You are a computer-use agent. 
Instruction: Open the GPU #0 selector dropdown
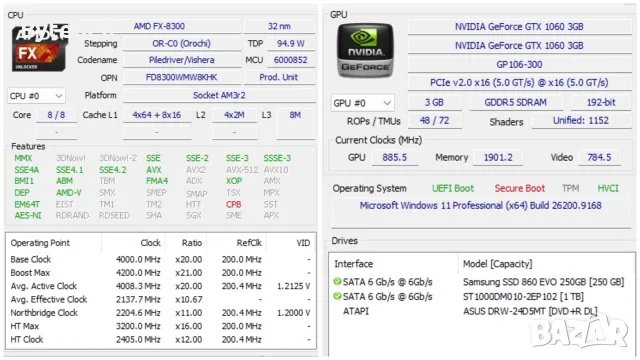tap(362, 103)
